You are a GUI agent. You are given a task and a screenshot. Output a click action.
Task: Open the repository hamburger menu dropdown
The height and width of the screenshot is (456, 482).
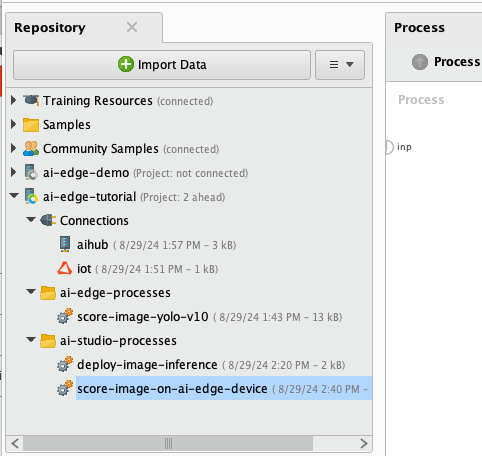[340, 65]
